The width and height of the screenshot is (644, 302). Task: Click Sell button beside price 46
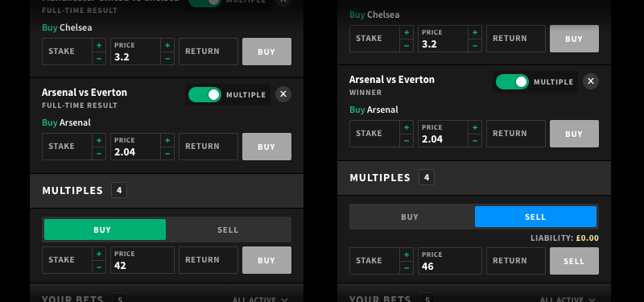point(574,261)
